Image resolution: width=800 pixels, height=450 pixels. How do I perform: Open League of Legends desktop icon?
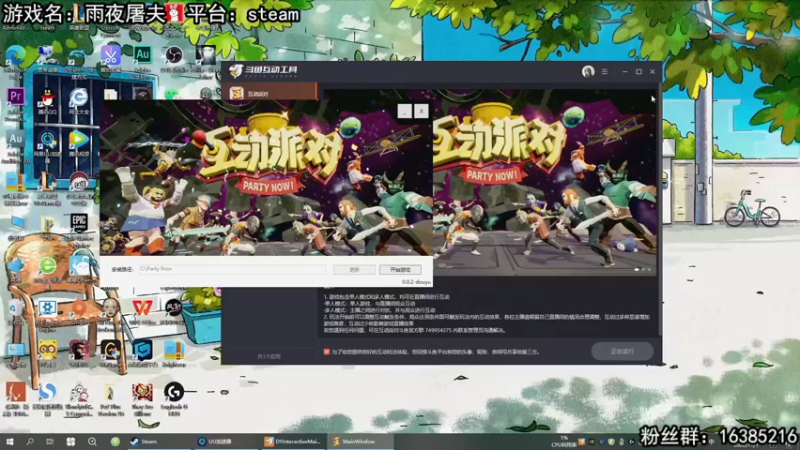click(47, 181)
